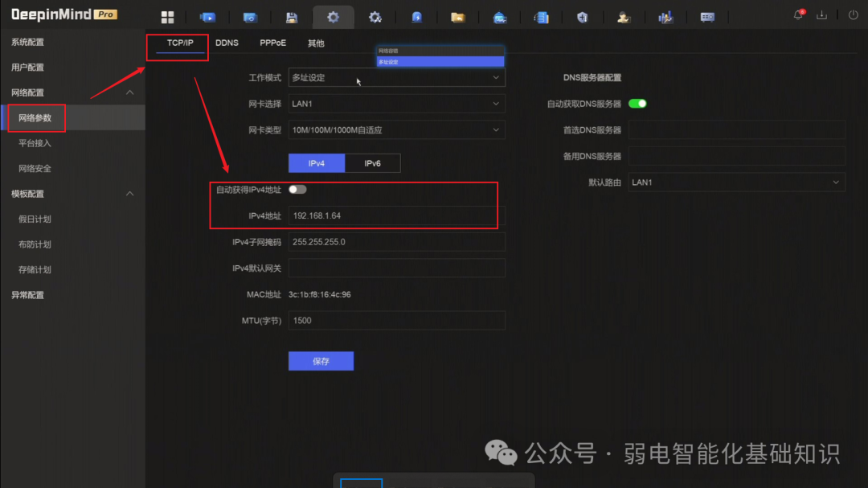
Task: Collapse the 网络配置 sidebar section chevron
Action: (129, 92)
